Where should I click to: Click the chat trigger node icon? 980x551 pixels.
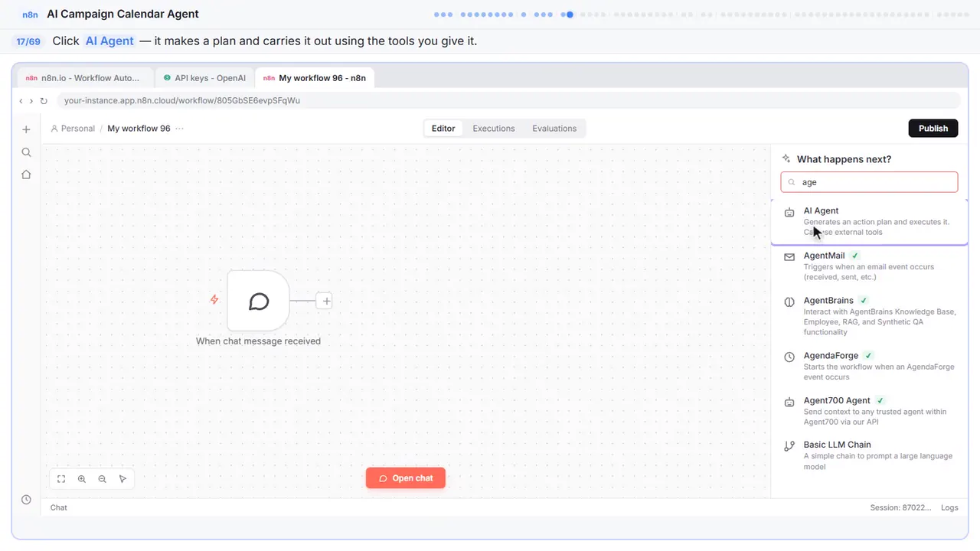[x=259, y=301]
